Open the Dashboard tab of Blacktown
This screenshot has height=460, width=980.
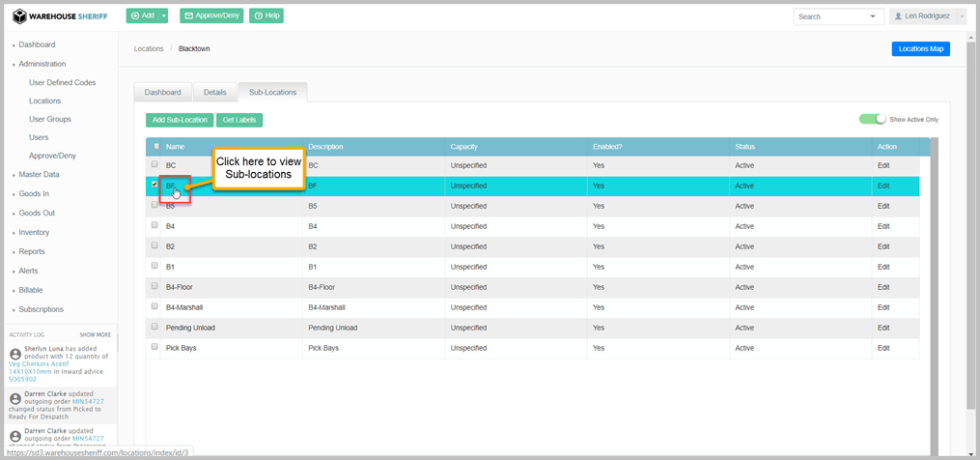pyautogui.click(x=162, y=93)
